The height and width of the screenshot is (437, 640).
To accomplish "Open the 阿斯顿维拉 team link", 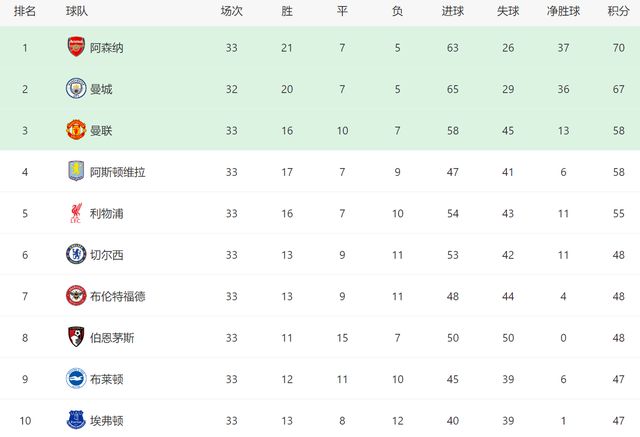I will (118, 171).
